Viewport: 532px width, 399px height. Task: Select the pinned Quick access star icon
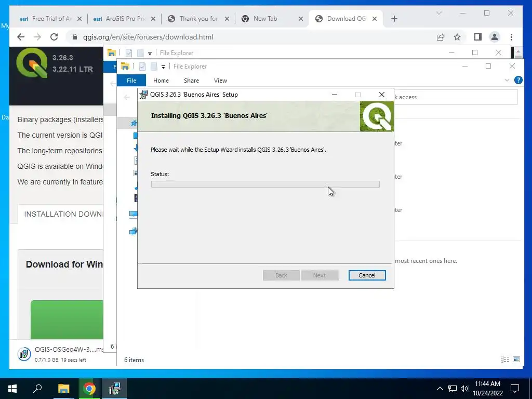pos(134,123)
